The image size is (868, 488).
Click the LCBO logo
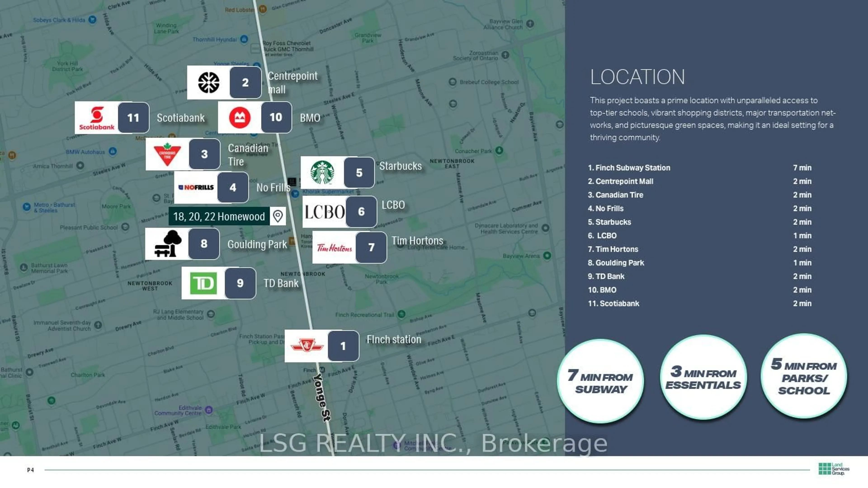tap(325, 212)
